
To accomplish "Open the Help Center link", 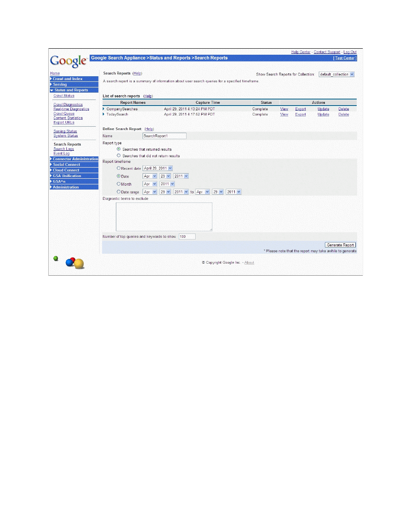I will point(301,52).
